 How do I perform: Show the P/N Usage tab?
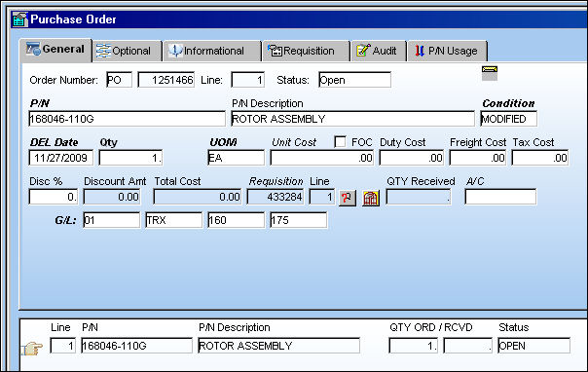[448, 51]
